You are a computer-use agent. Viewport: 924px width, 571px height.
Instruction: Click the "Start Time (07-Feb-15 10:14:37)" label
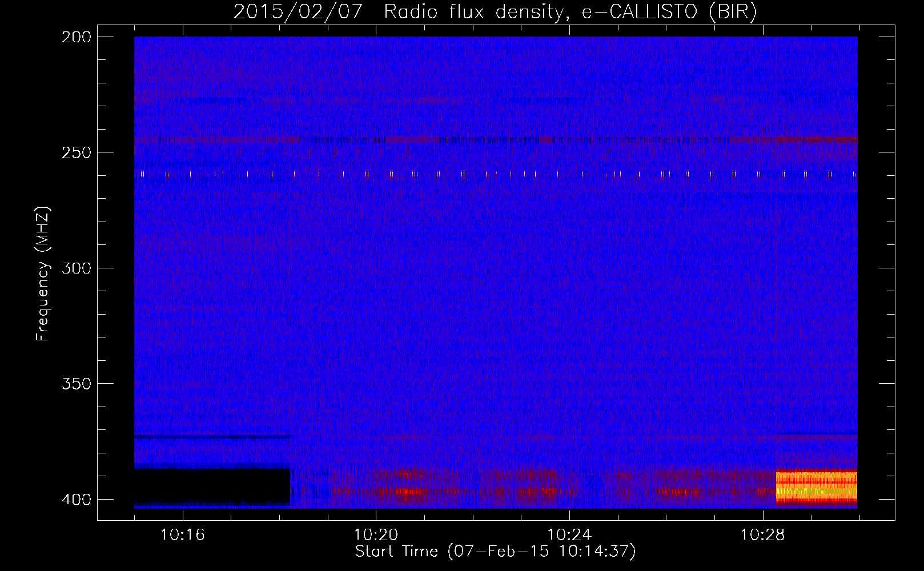point(495,552)
